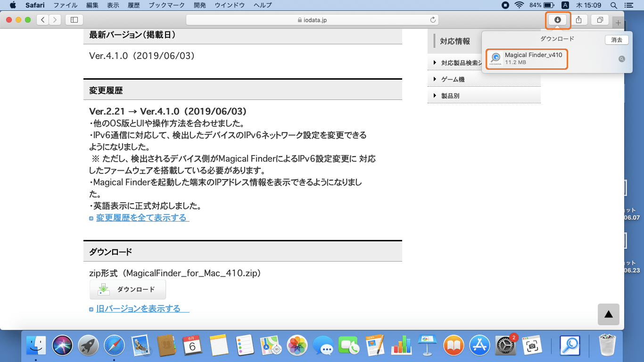
Task: Expand the 製品別 section
Action: 450,96
